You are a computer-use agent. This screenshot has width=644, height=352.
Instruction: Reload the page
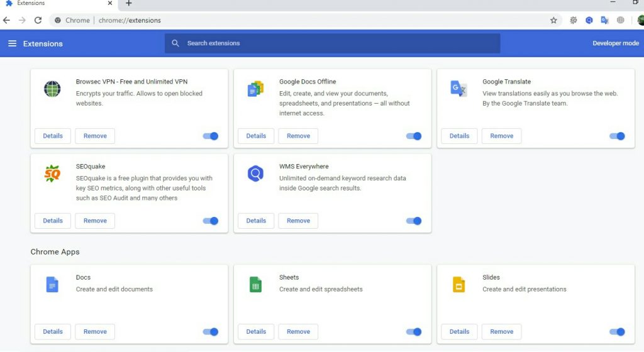(38, 20)
